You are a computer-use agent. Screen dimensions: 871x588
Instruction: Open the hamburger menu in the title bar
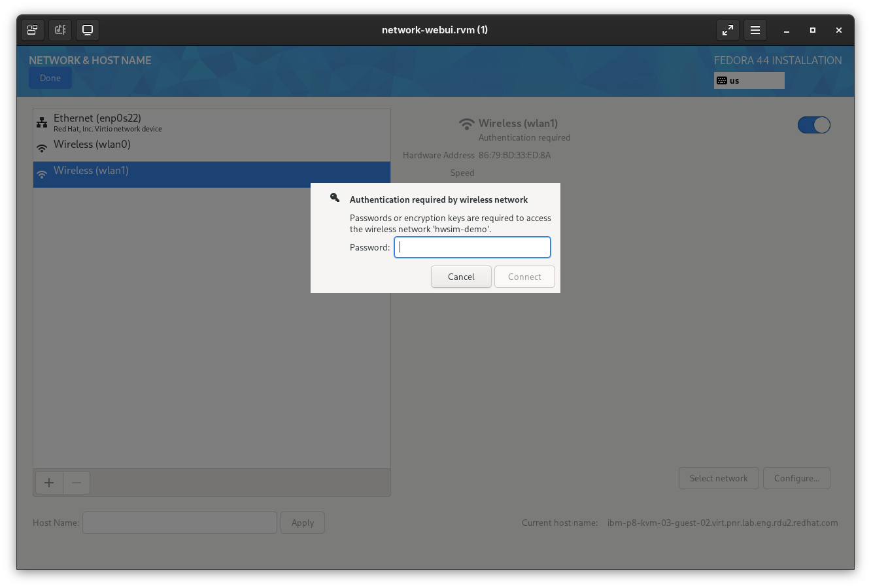(x=755, y=30)
